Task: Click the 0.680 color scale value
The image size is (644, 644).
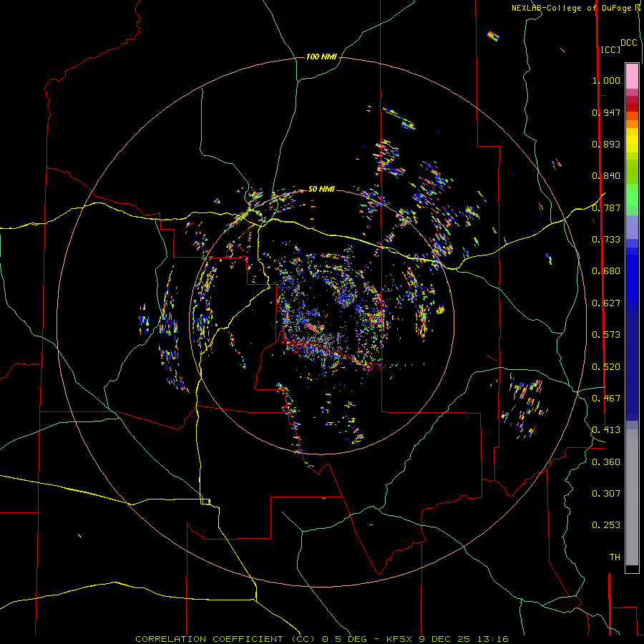Action: pos(606,271)
